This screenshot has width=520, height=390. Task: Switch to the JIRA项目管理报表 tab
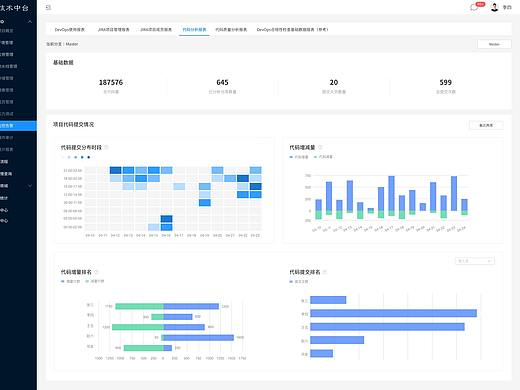(x=113, y=30)
